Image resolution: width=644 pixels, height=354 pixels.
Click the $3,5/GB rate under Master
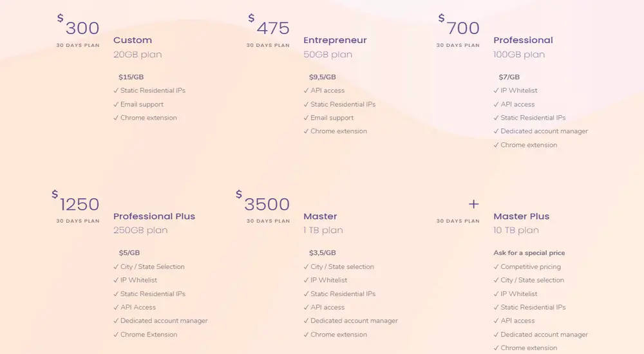(x=322, y=253)
